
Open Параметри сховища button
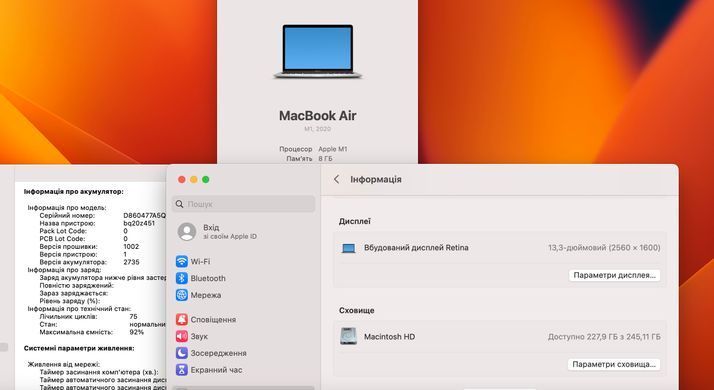tap(614, 364)
